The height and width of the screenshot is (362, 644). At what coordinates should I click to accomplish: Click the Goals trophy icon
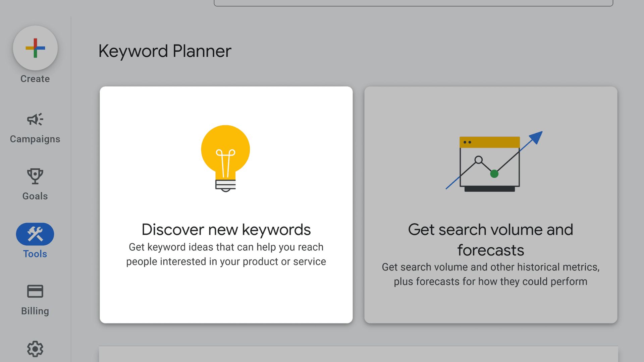(35, 177)
